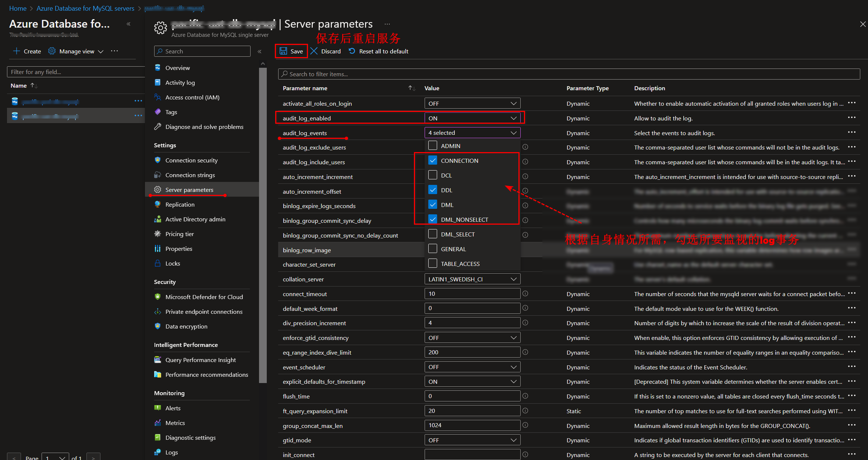
Task: Click the Create button
Action: click(x=27, y=51)
